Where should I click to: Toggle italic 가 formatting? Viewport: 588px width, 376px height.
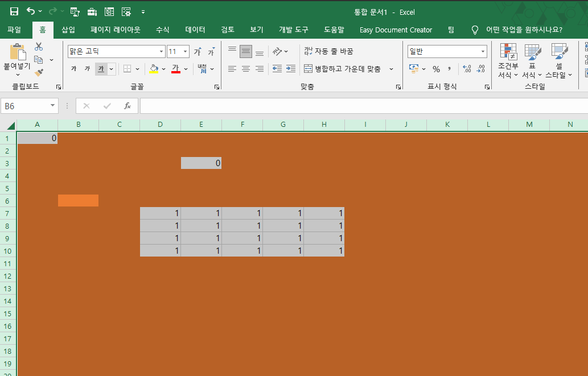click(x=88, y=69)
